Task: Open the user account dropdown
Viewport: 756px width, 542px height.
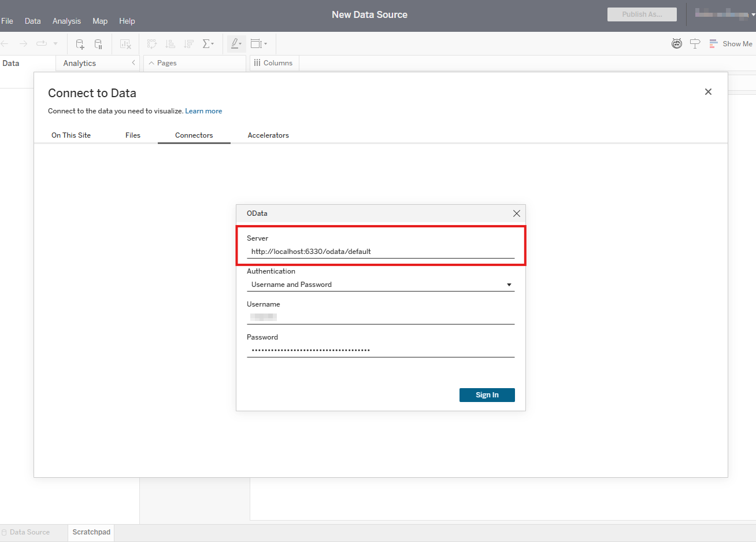Action: click(x=725, y=14)
